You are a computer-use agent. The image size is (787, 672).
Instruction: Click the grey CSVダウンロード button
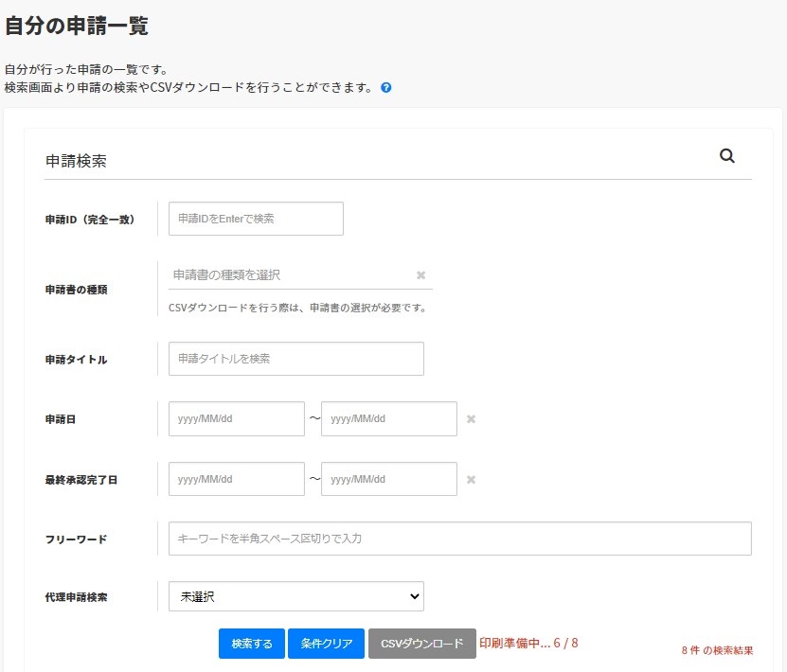(422, 644)
